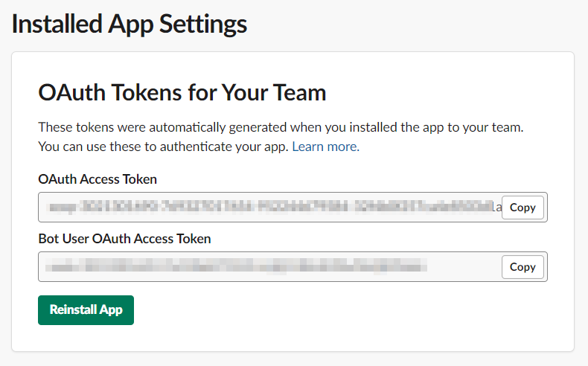This screenshot has width=588, height=366.
Task: Click the OAuth Access Token field label
Action: (98, 179)
